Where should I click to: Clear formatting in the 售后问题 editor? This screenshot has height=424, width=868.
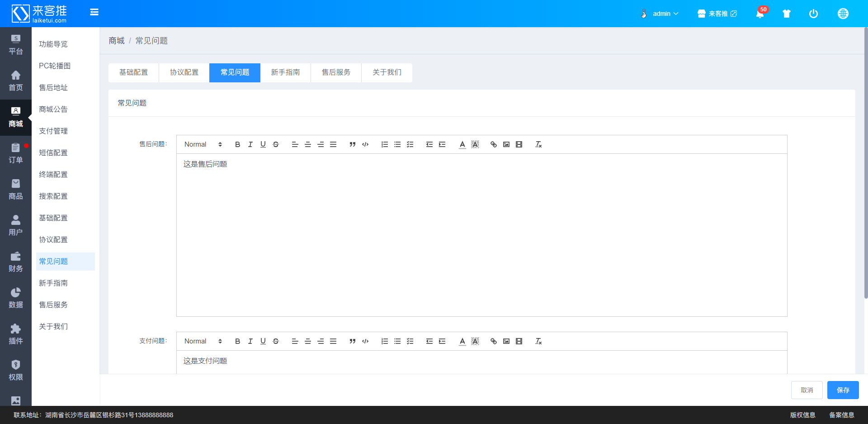point(538,144)
